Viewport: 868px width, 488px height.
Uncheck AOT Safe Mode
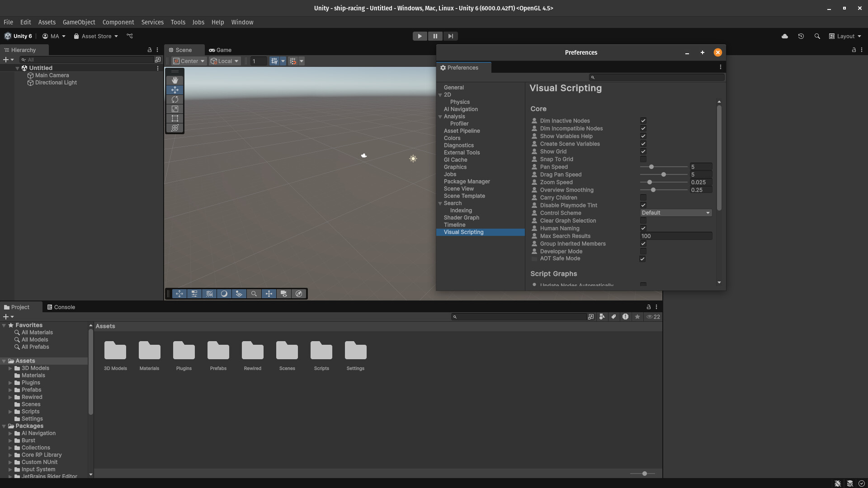[x=642, y=259]
